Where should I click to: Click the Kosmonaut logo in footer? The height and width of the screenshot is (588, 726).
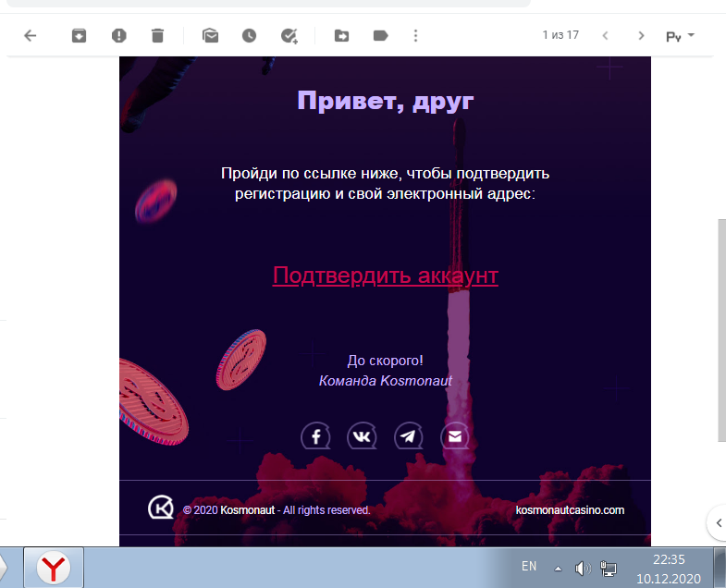tap(161, 507)
